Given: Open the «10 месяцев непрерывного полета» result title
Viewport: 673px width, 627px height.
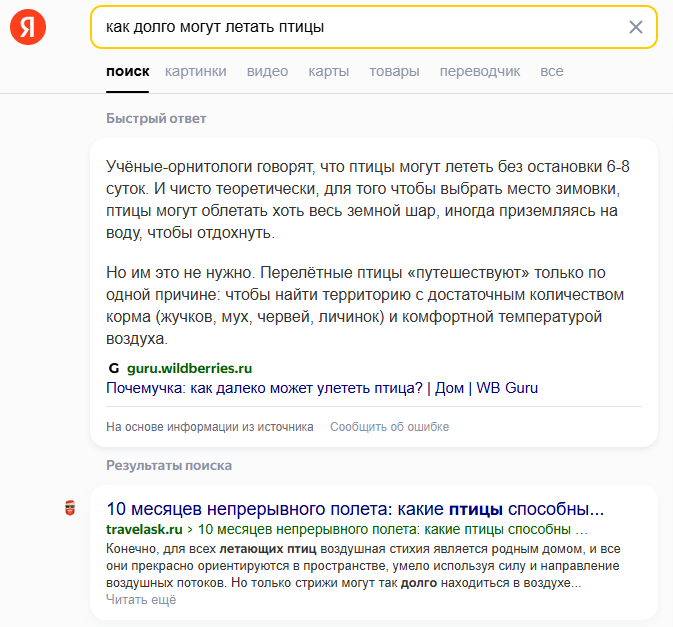Looking at the screenshot, I should point(355,509).
